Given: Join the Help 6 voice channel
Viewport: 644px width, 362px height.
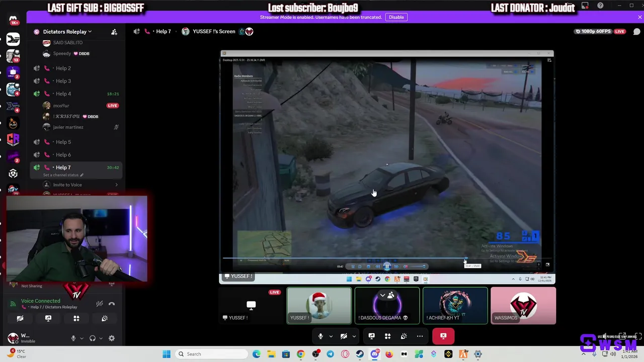Looking at the screenshot, I should click(x=75, y=155).
